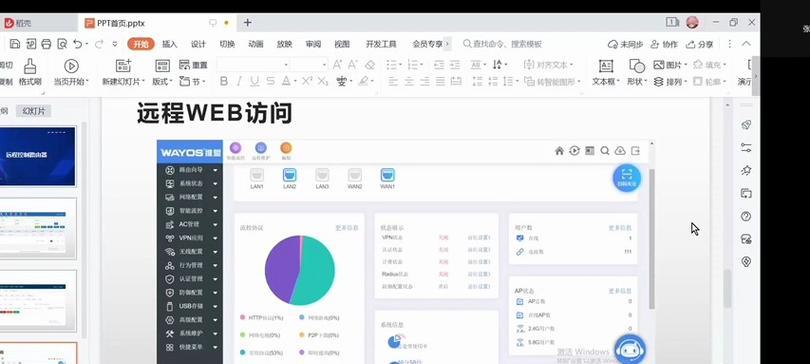Switch to the 开发工具 ribbon tab
Screen dimensions: 810x364
(x=381, y=44)
